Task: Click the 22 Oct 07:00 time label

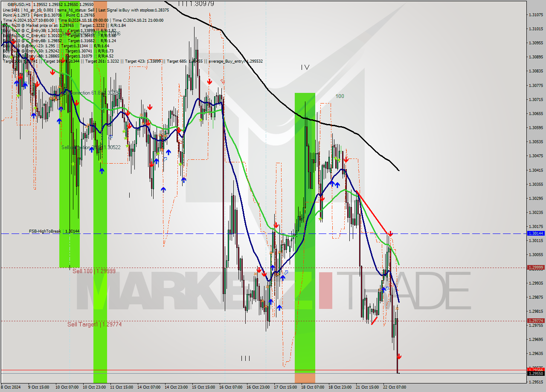Action: 395,387
